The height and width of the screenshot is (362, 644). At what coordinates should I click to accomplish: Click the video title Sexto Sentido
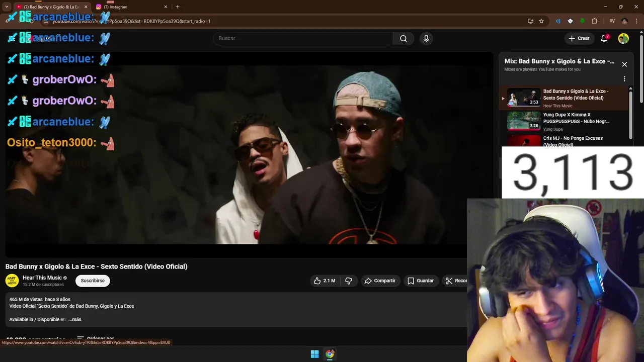click(x=96, y=266)
